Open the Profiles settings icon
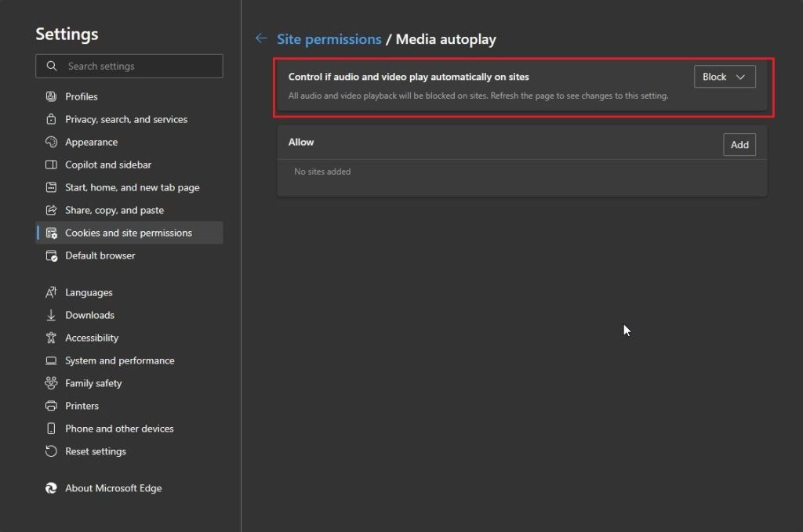803x532 pixels. 50,96
